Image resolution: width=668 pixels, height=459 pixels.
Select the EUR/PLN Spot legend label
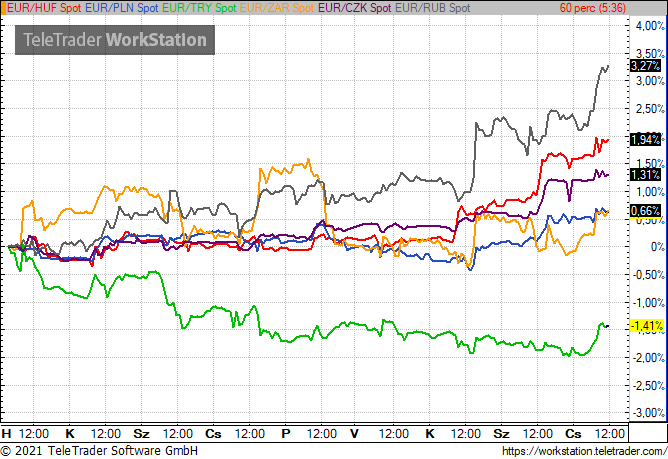pyautogui.click(x=121, y=8)
